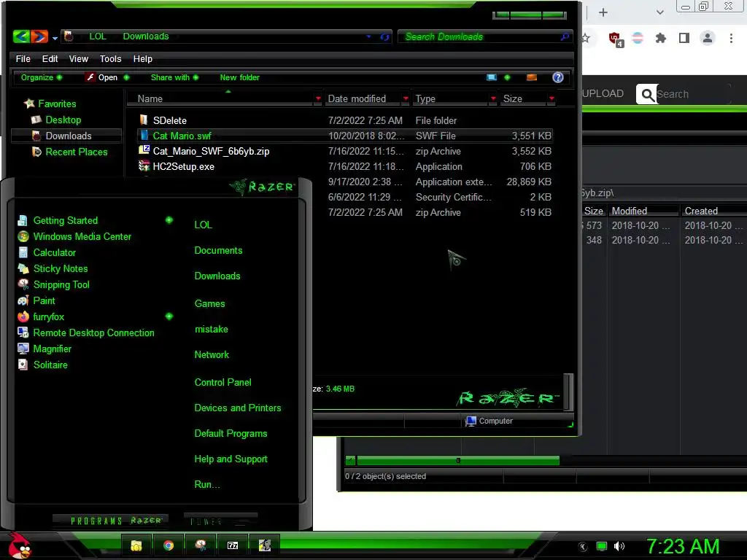
Task: Open Chrome from taskbar
Action: [169, 545]
